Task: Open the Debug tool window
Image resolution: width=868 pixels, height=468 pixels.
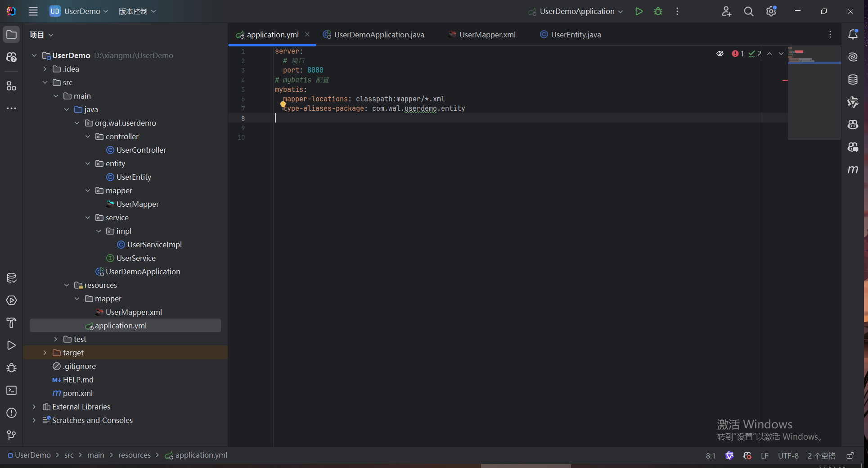Action: point(11,368)
